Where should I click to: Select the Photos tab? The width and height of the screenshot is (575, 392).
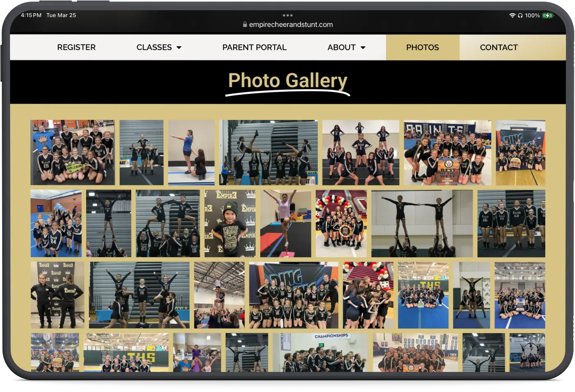[422, 47]
